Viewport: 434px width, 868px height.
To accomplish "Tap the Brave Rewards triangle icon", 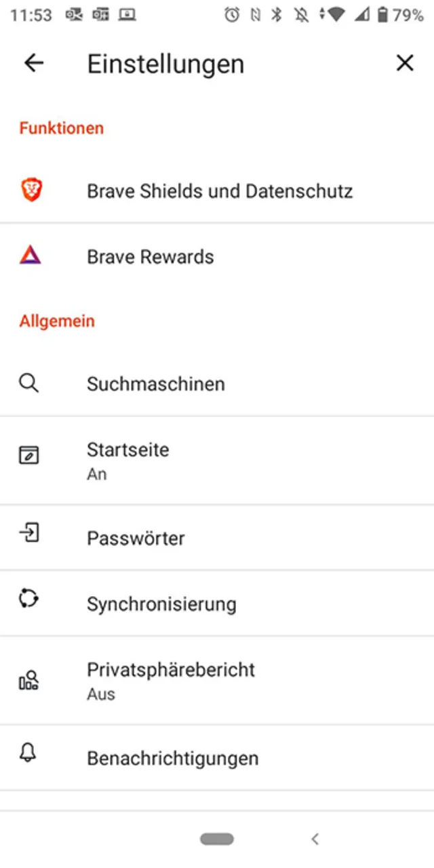I will [x=31, y=256].
